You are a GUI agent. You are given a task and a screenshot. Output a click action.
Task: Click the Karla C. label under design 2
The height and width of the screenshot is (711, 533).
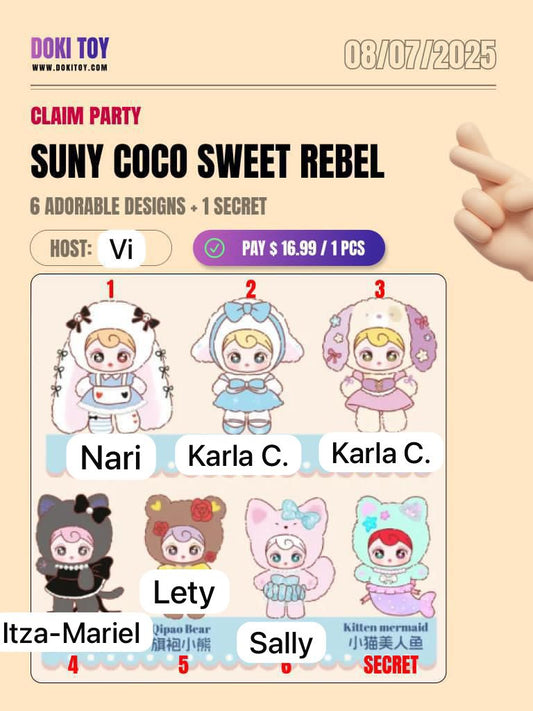(x=238, y=455)
